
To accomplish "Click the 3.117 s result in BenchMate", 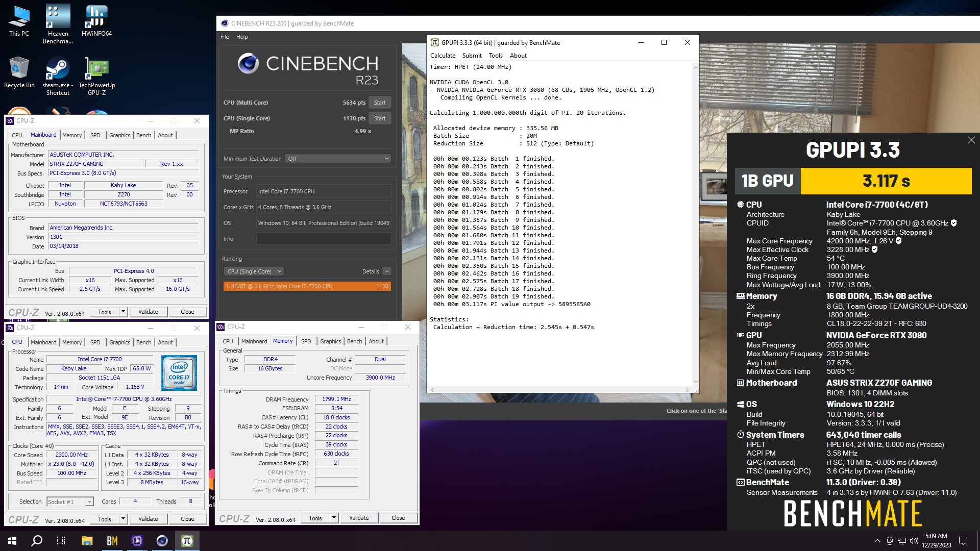I will (x=886, y=181).
